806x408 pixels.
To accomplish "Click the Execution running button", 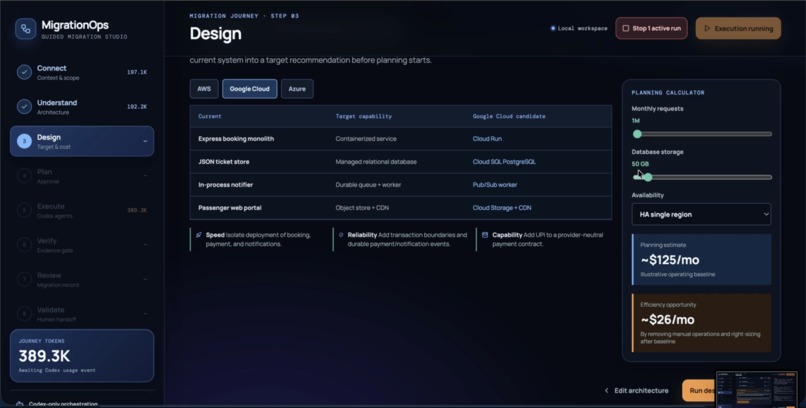I will (738, 28).
